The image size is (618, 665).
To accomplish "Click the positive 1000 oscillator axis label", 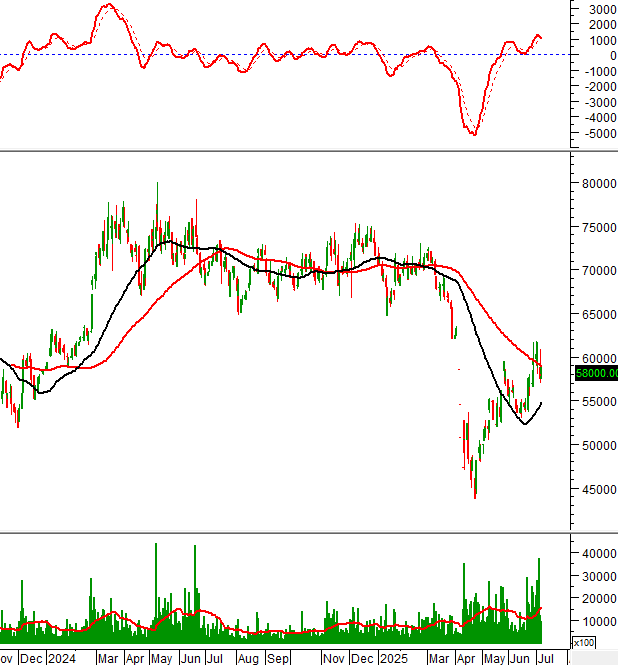I will pos(603,41).
